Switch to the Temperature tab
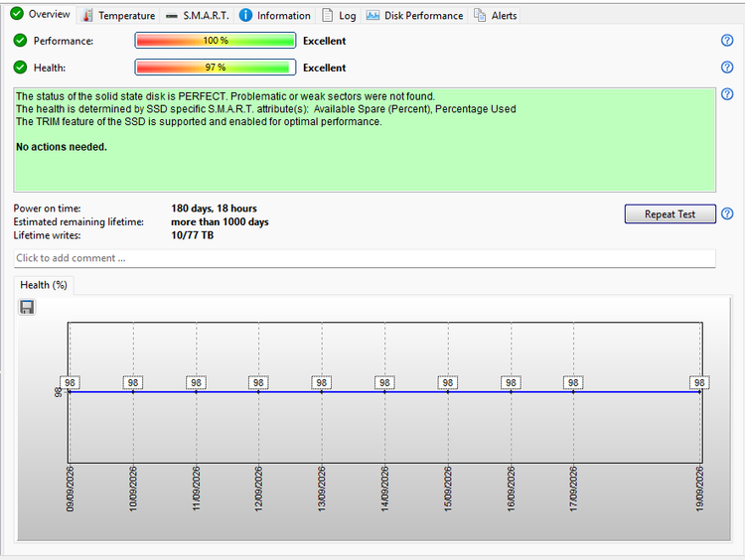Screen dimensions: 745x560 (119, 16)
